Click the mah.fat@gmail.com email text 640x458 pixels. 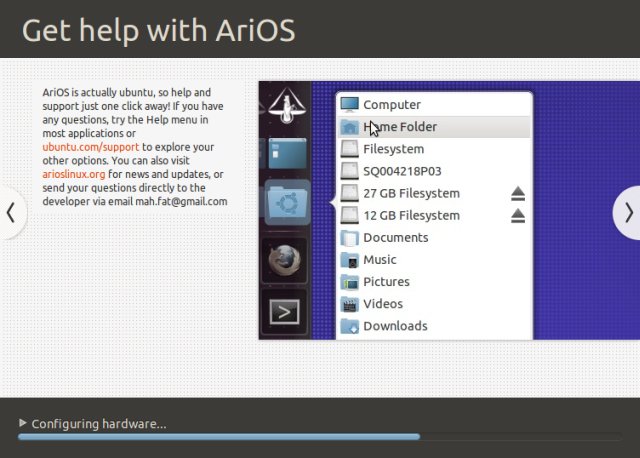pyautogui.click(x=181, y=202)
